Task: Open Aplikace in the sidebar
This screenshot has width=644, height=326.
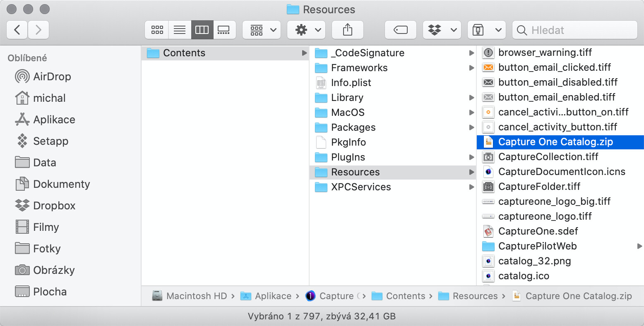Action: tap(46, 120)
